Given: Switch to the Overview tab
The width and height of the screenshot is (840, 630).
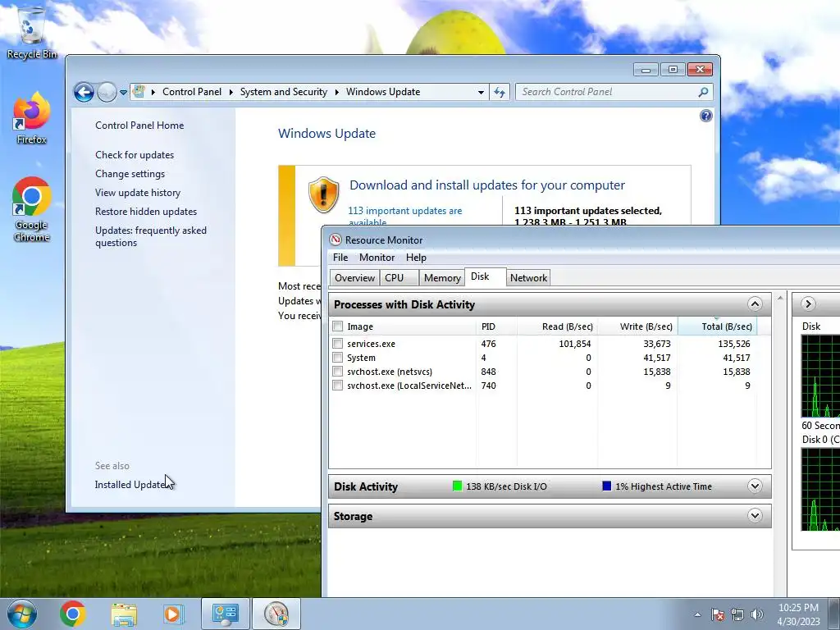Looking at the screenshot, I should 354,277.
